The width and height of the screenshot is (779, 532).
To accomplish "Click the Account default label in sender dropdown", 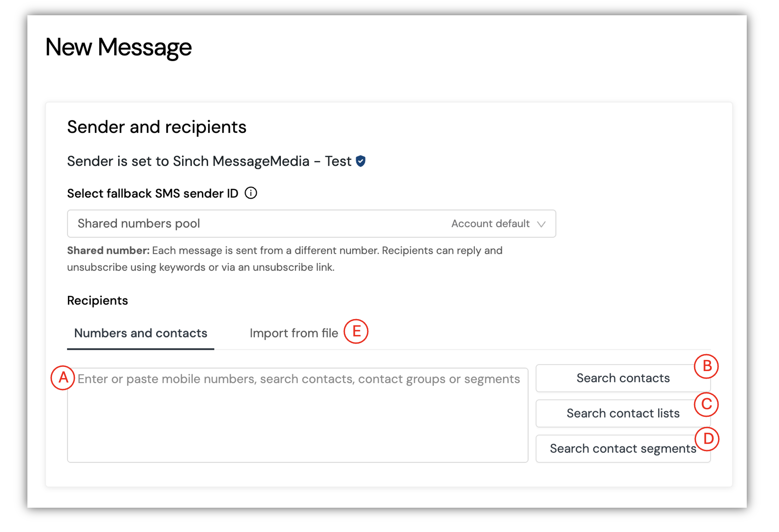I will [490, 224].
